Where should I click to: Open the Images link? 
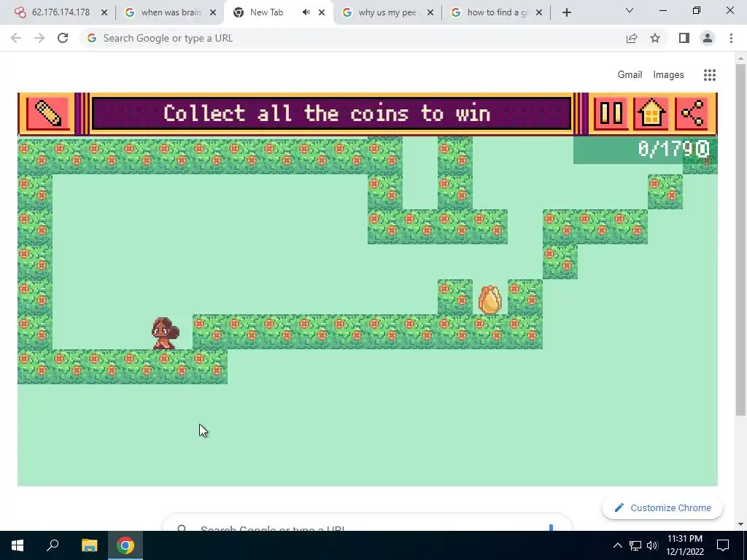[668, 75]
